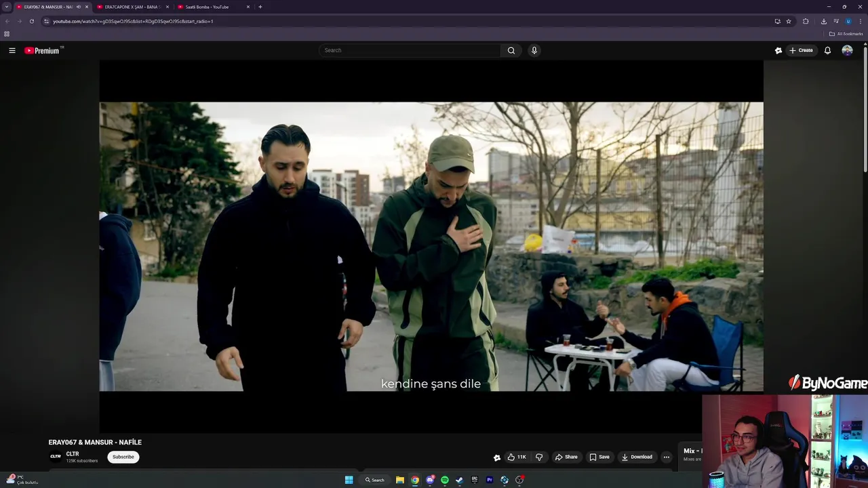Go to YouTube Premium home logo

click(42, 50)
